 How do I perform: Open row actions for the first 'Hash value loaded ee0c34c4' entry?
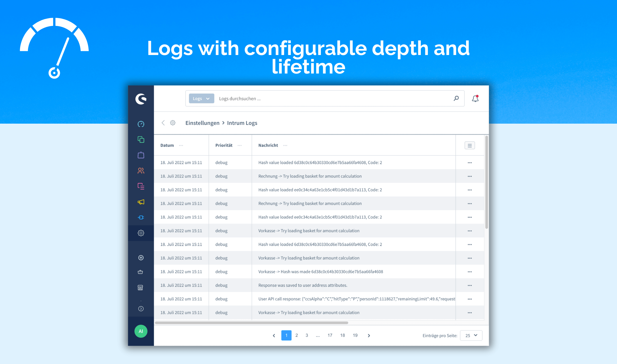pyautogui.click(x=470, y=190)
